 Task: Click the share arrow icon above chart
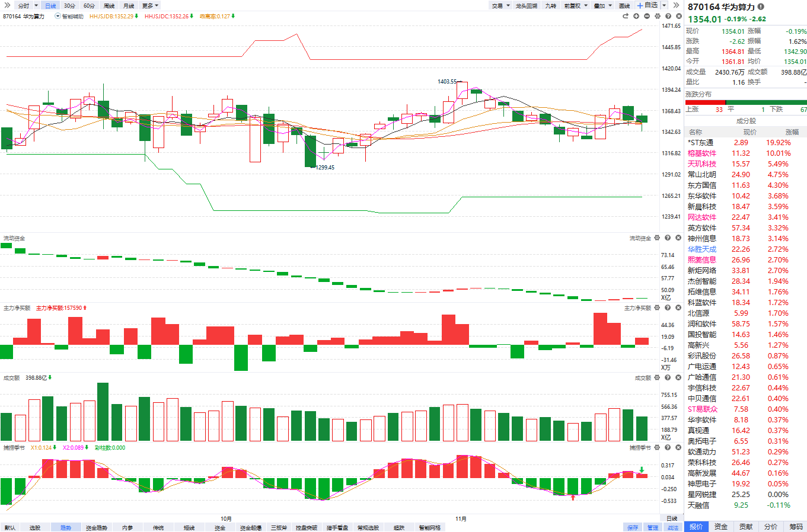[626, 16]
